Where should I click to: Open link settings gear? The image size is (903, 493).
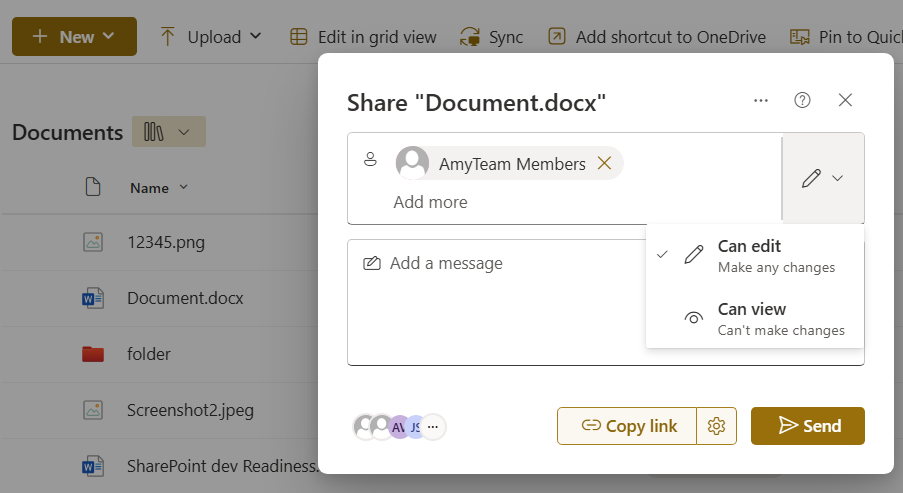pyautogui.click(x=716, y=426)
